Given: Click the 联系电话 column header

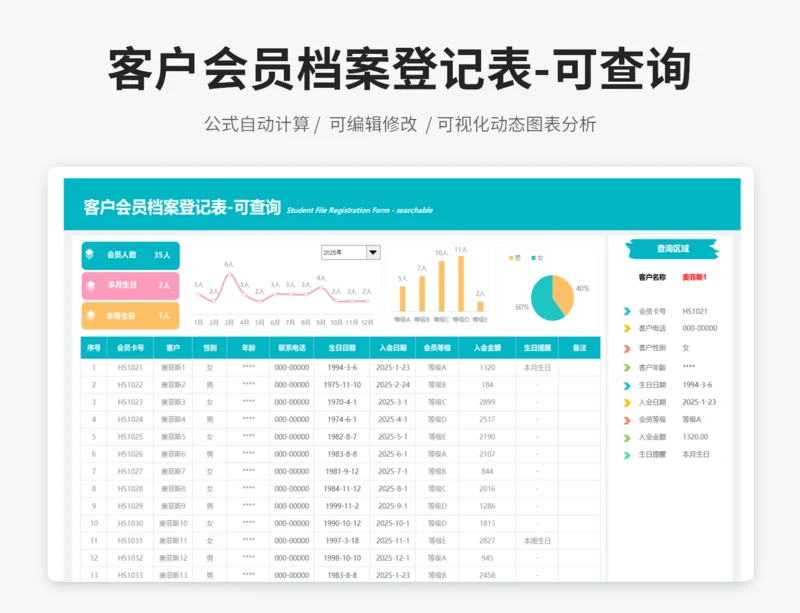Looking at the screenshot, I should 292,348.
